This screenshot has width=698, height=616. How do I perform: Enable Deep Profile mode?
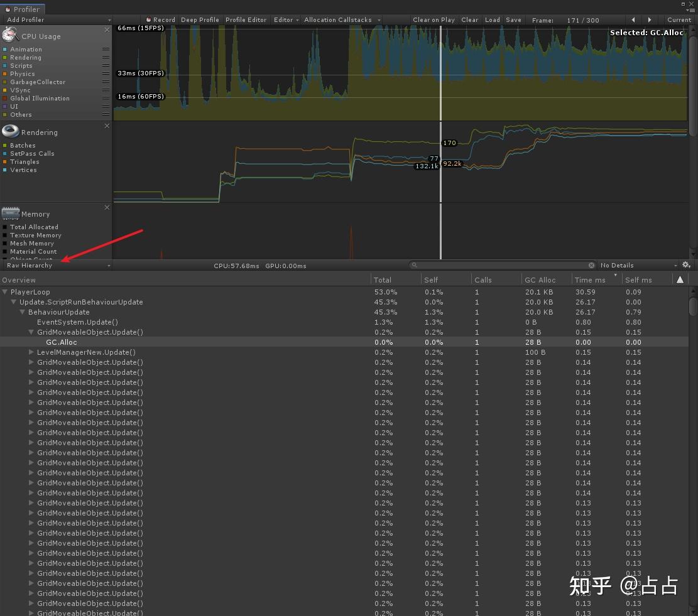pos(200,20)
